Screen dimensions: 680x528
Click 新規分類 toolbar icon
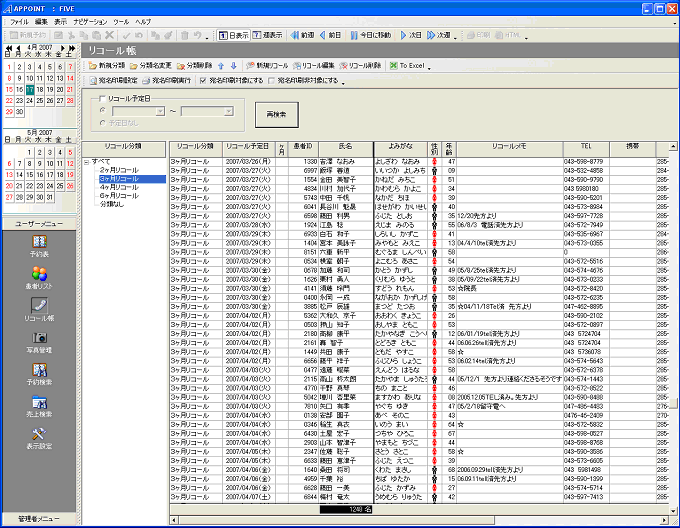coord(107,65)
